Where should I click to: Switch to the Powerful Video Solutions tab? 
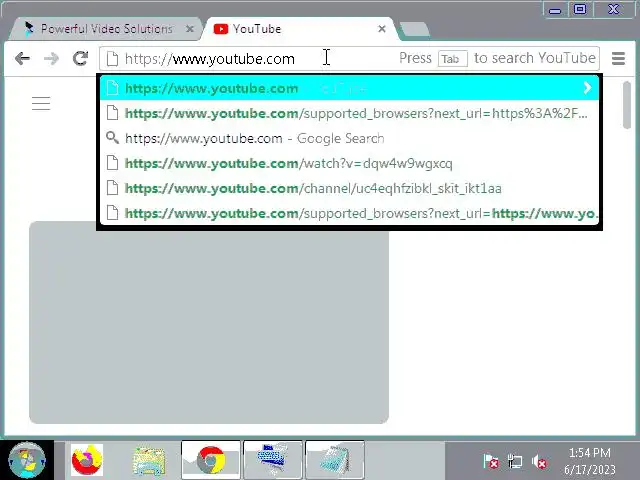(105, 29)
